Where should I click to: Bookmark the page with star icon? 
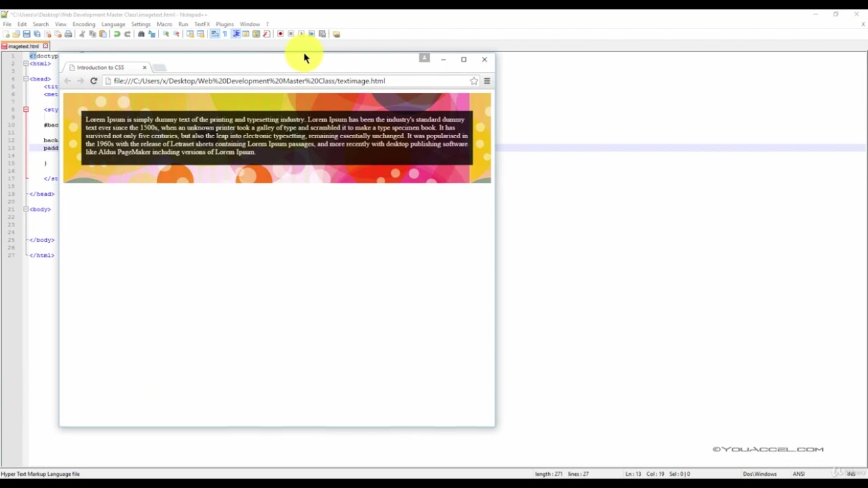click(x=474, y=81)
